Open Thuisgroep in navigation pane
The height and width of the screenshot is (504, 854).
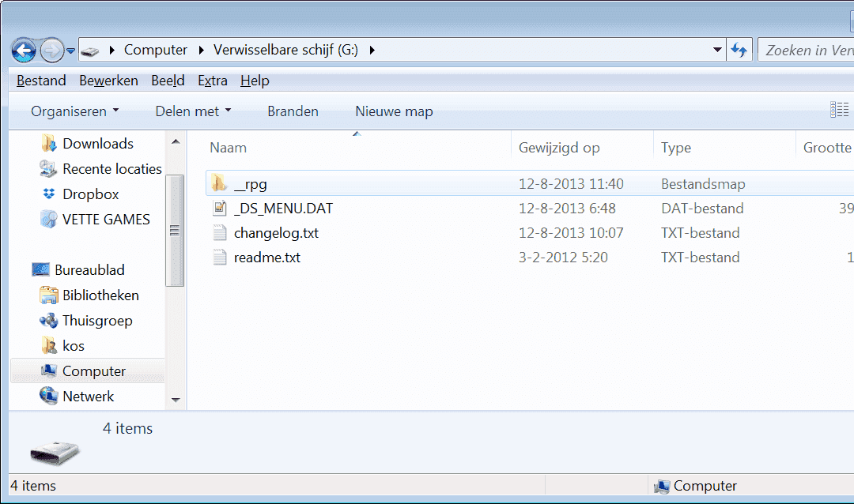[x=97, y=321]
